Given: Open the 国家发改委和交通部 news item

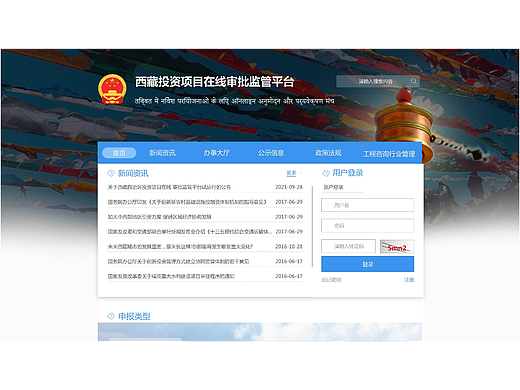Looking at the screenshot, I should click(190, 231).
